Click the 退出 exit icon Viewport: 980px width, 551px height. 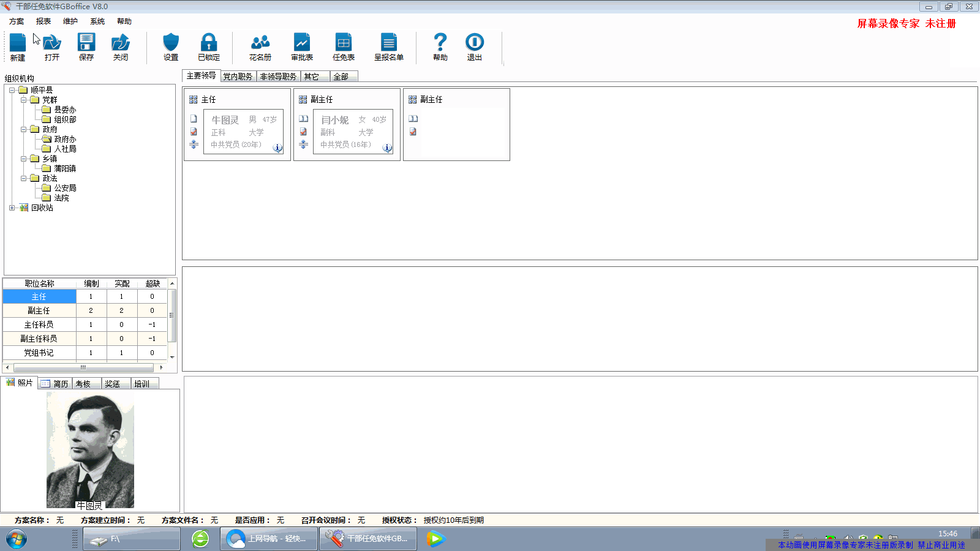[x=475, y=43]
